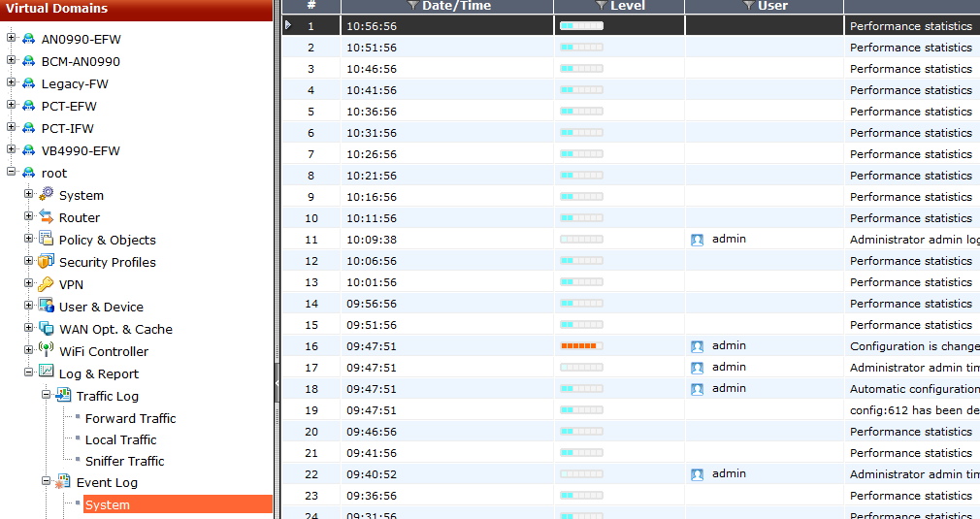The height and width of the screenshot is (519, 980).
Task: Click the Router icon in sidebar
Action: pyautogui.click(x=46, y=217)
